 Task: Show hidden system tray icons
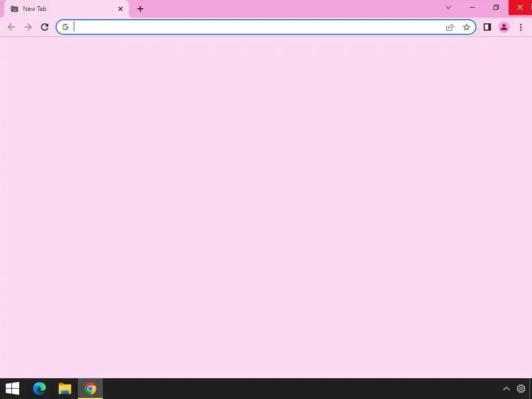[x=506, y=389]
